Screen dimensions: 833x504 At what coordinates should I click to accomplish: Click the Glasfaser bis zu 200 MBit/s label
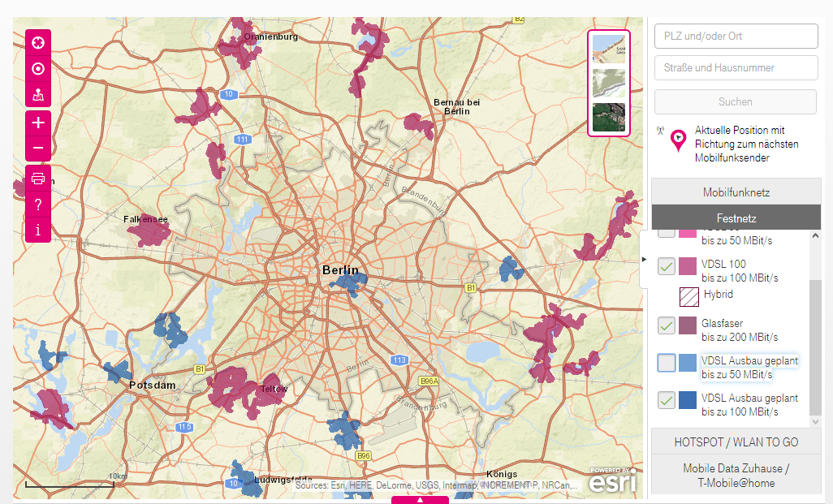click(x=740, y=330)
